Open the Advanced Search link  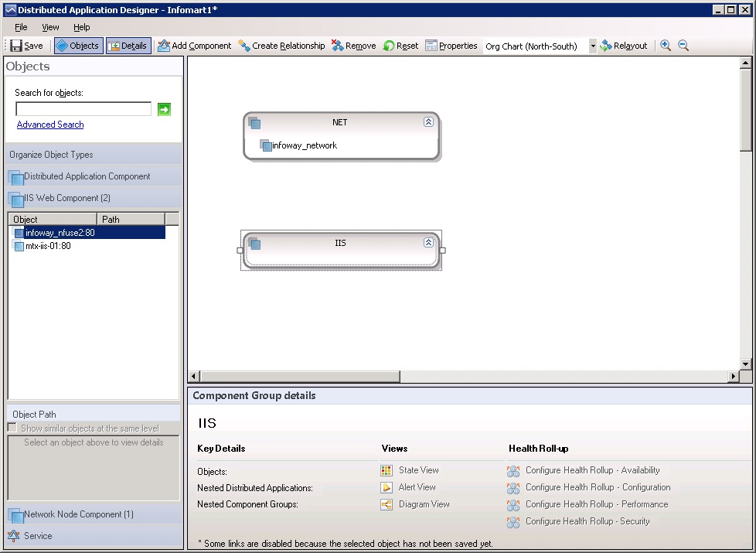[x=50, y=125]
